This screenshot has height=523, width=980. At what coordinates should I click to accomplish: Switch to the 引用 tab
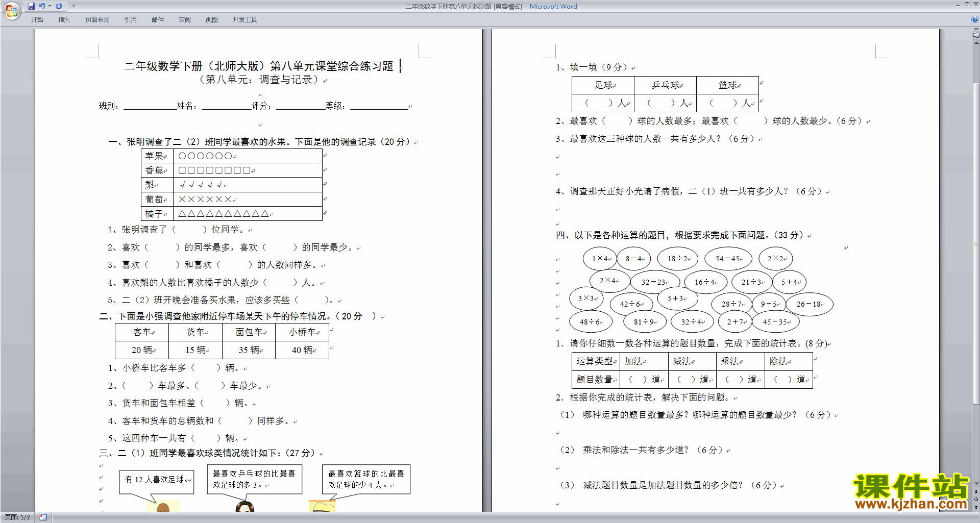131,20
